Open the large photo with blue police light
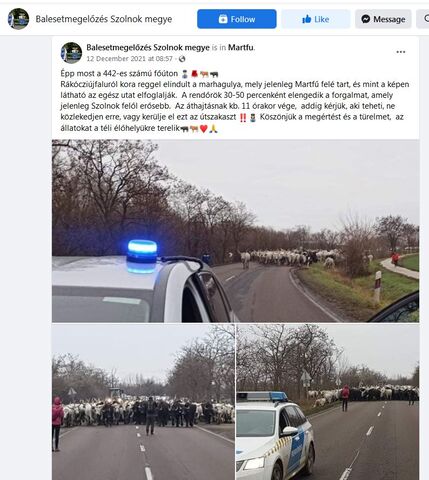The width and height of the screenshot is (429, 480). (x=235, y=231)
